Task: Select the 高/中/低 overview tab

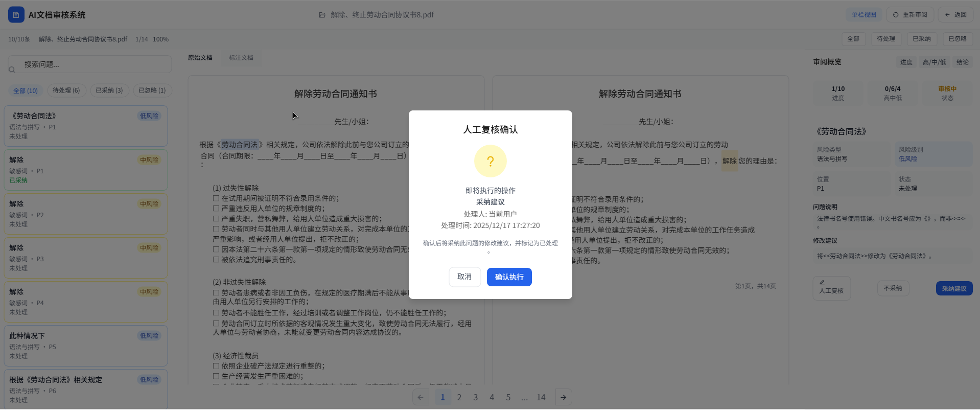Action: (x=934, y=62)
